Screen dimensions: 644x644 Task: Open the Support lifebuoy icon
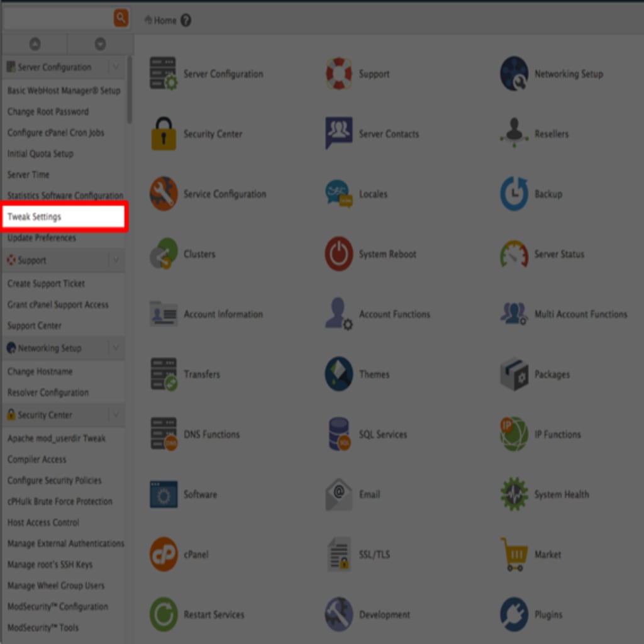[x=338, y=74]
